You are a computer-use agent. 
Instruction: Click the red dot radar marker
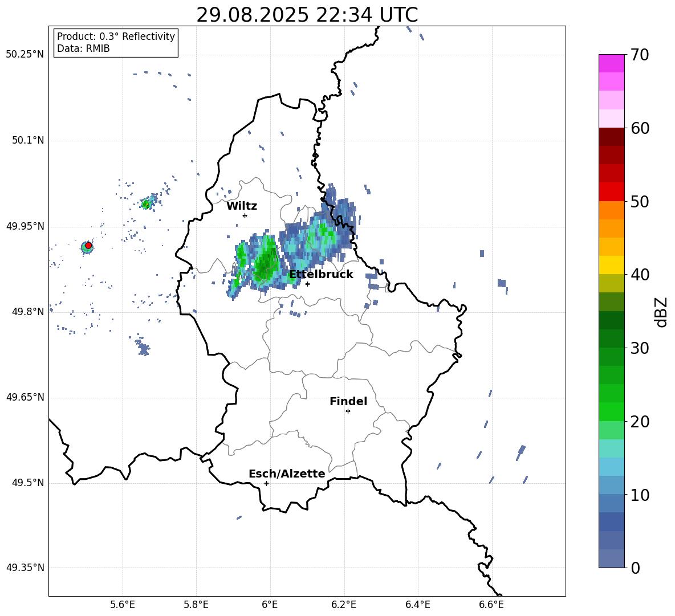coord(88,246)
